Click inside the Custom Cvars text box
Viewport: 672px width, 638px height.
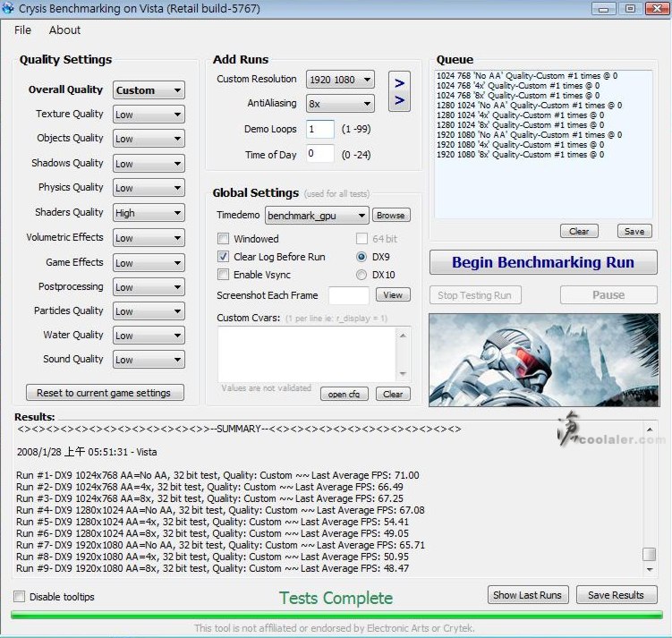click(x=307, y=354)
